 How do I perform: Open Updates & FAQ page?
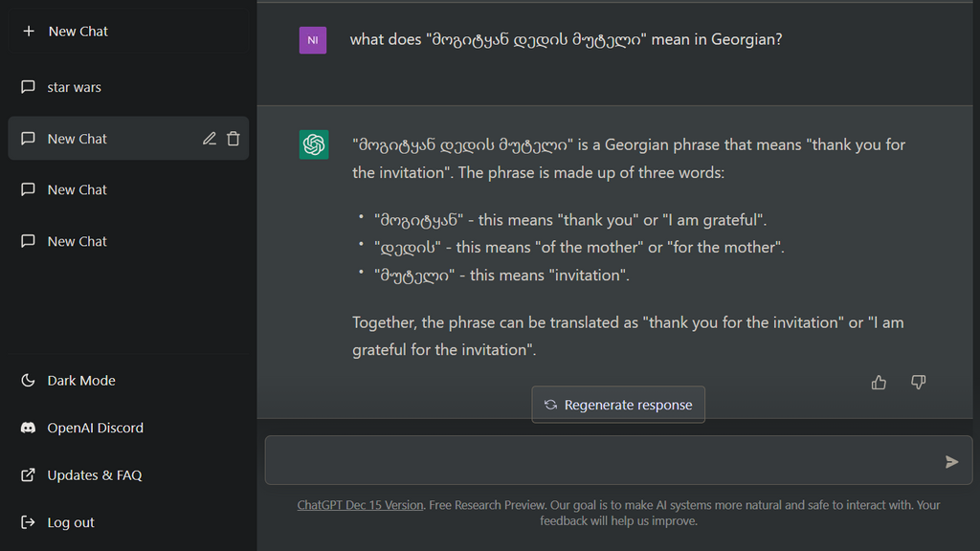point(95,475)
